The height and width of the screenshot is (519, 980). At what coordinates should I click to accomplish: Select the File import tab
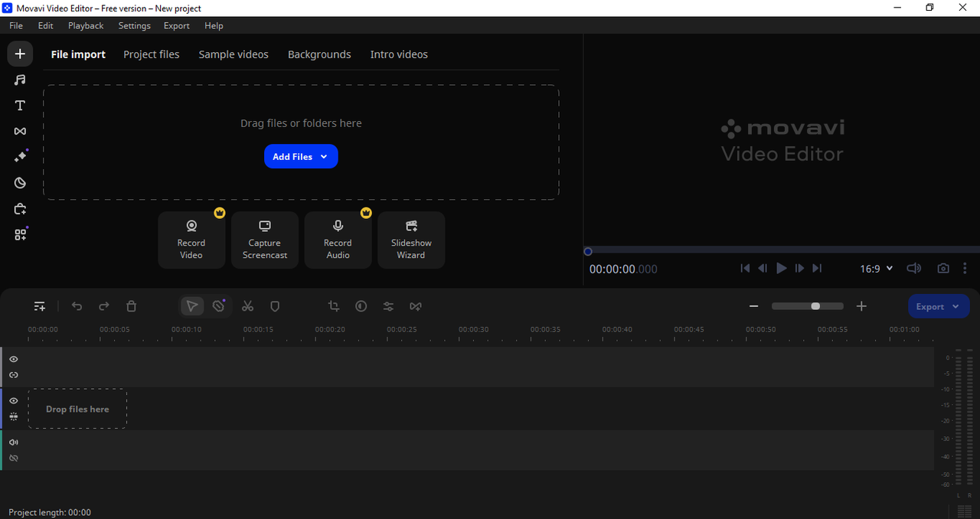tap(78, 54)
